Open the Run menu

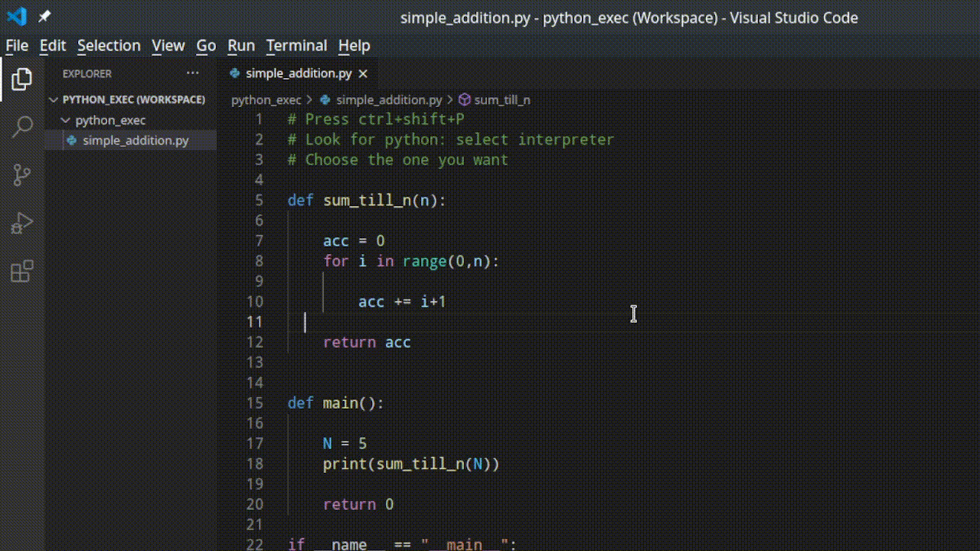click(x=241, y=45)
